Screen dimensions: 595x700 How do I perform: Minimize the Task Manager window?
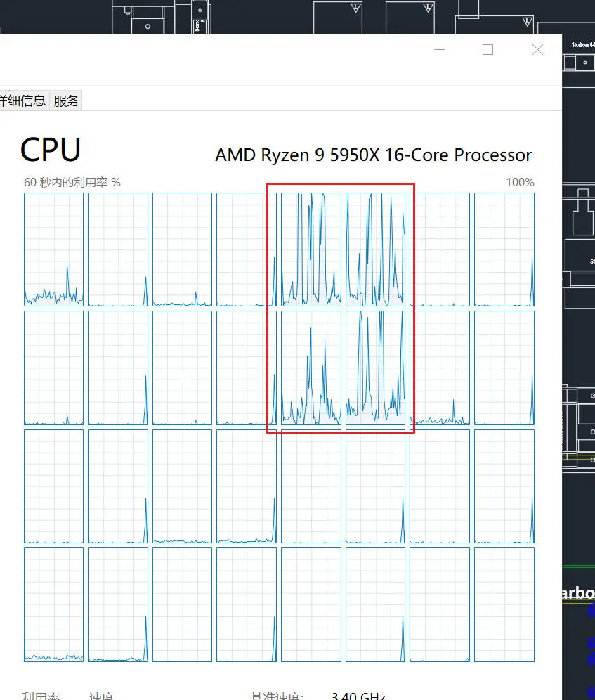[440, 50]
